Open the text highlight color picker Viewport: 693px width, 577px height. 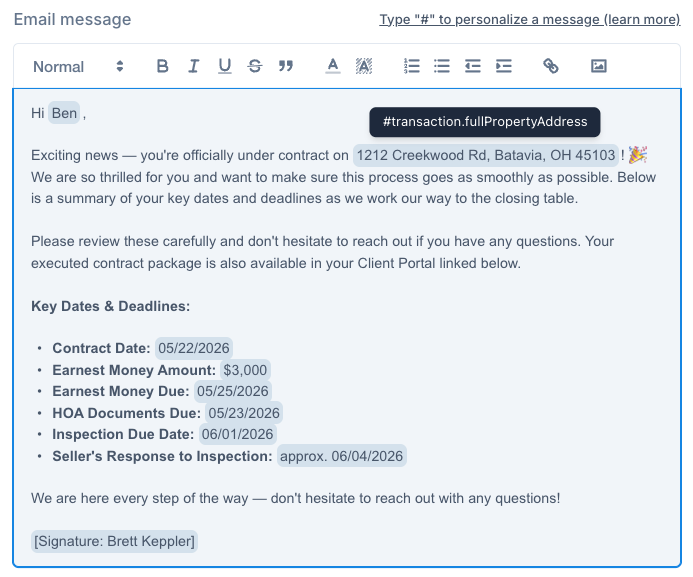tap(364, 66)
